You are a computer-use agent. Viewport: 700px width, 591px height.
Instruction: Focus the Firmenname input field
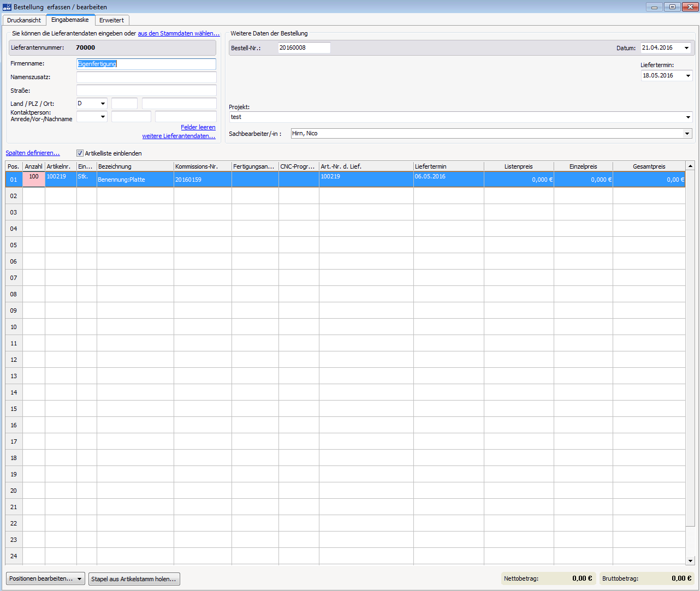pyautogui.click(x=146, y=64)
